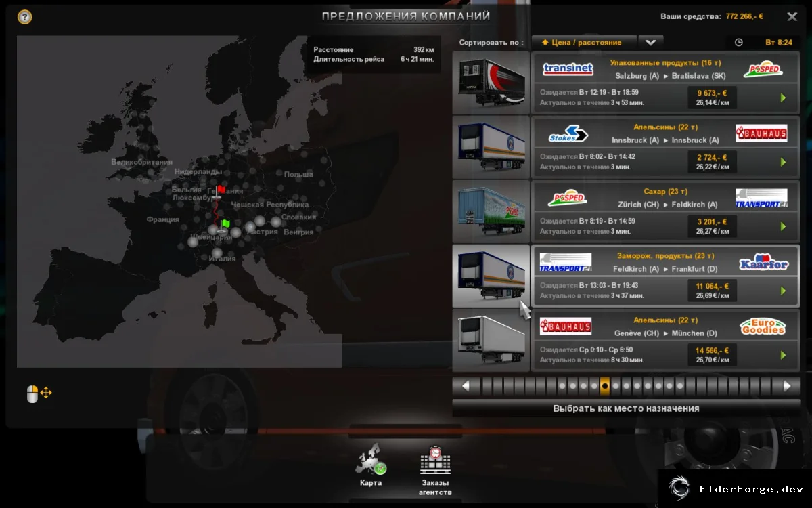Select the first page dot in the pager
812x508 pixels.
coord(562,386)
